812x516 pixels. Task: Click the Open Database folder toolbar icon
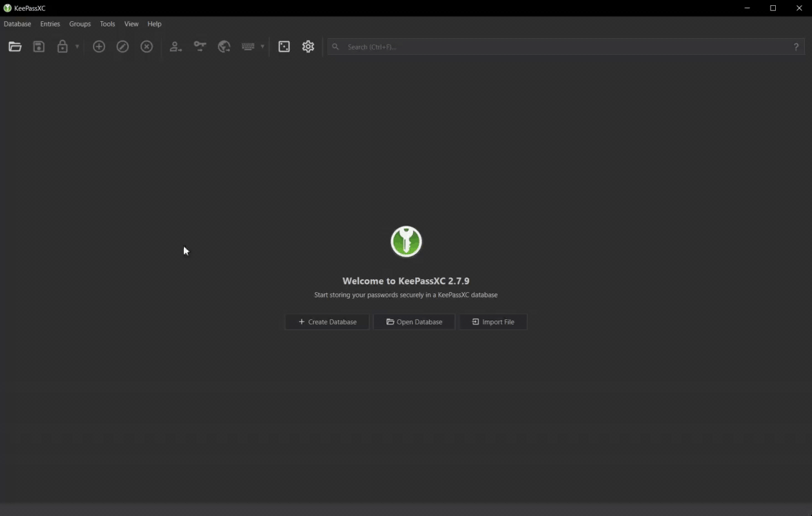15,46
